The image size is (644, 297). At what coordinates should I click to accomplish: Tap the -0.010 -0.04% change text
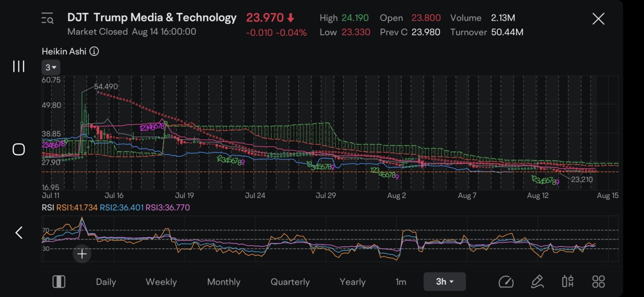tap(276, 33)
